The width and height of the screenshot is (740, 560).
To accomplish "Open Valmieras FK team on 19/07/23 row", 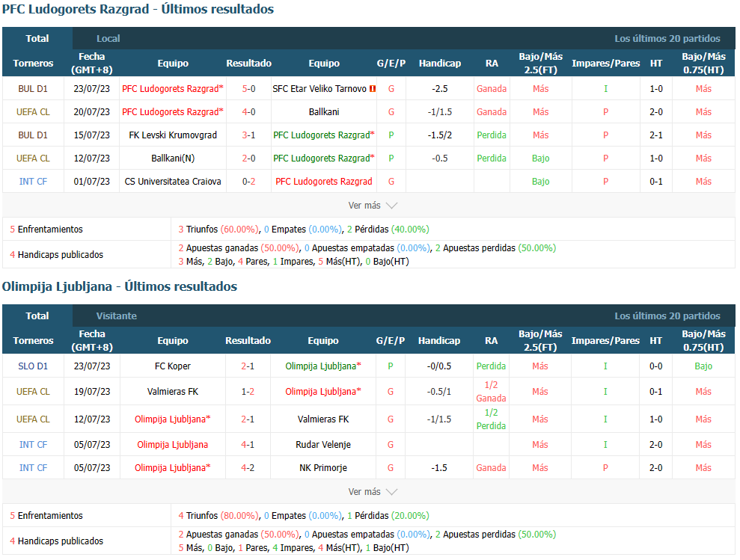I will point(173,392).
